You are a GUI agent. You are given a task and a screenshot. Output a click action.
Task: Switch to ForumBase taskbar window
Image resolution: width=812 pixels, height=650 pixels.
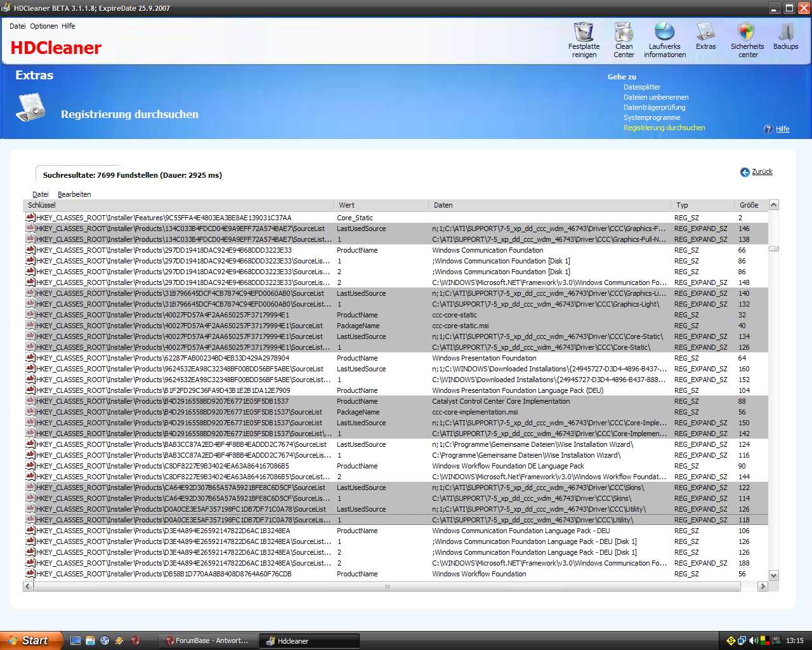207,640
